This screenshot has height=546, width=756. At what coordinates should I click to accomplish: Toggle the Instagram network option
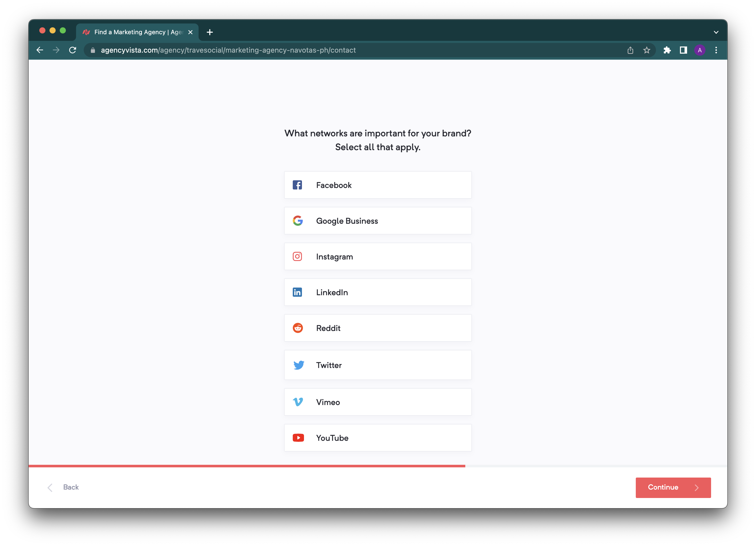(x=378, y=256)
